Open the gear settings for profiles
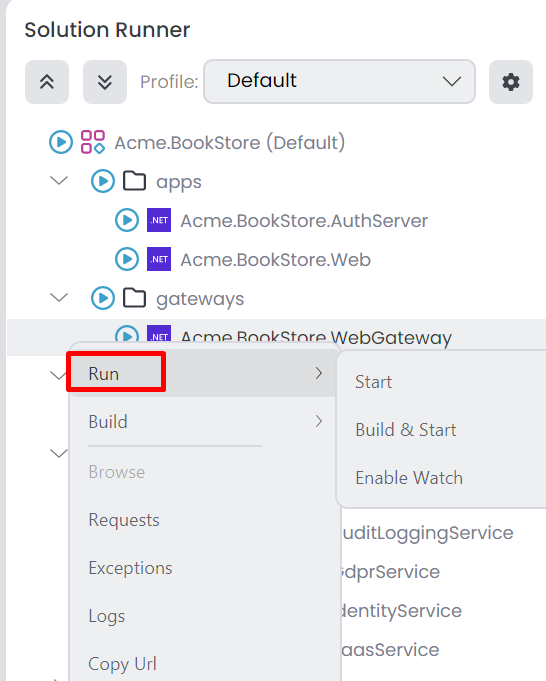Viewport: 546px width, 681px height. point(511,82)
